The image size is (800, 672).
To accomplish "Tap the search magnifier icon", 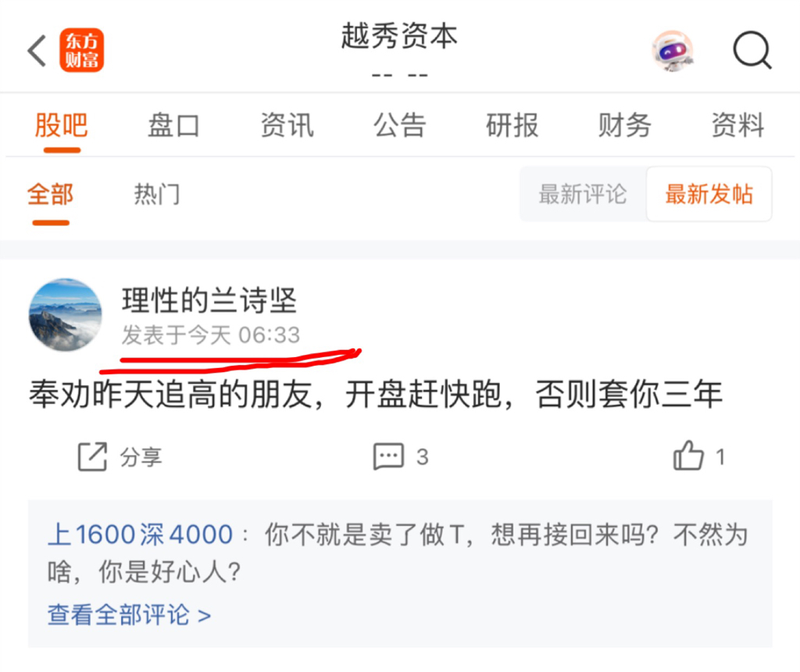I will point(752,50).
